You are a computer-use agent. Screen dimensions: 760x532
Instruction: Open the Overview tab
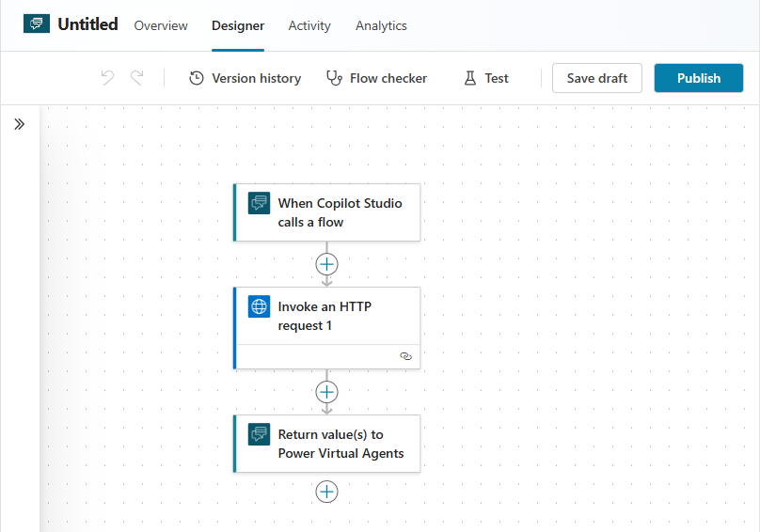point(161,25)
